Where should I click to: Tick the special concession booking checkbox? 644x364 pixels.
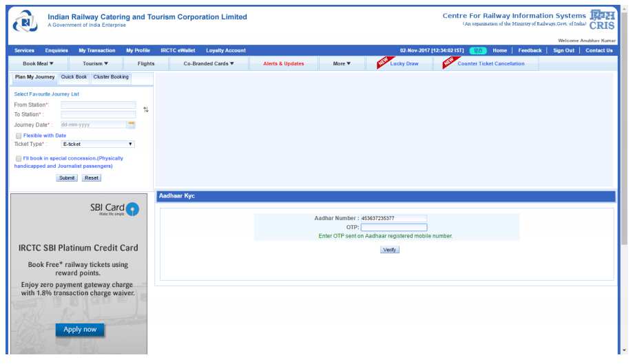coord(19,158)
